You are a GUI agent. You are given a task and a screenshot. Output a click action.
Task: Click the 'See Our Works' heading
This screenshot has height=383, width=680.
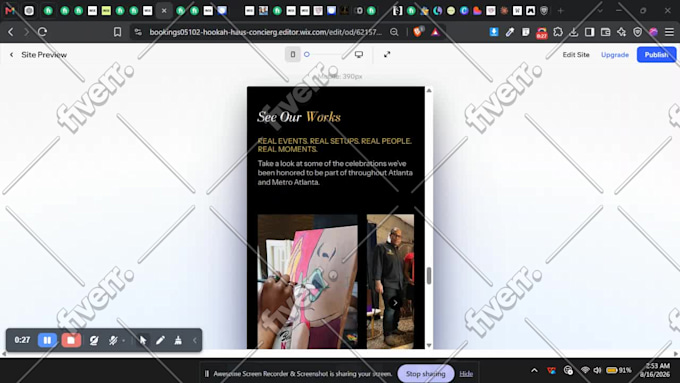click(x=299, y=117)
